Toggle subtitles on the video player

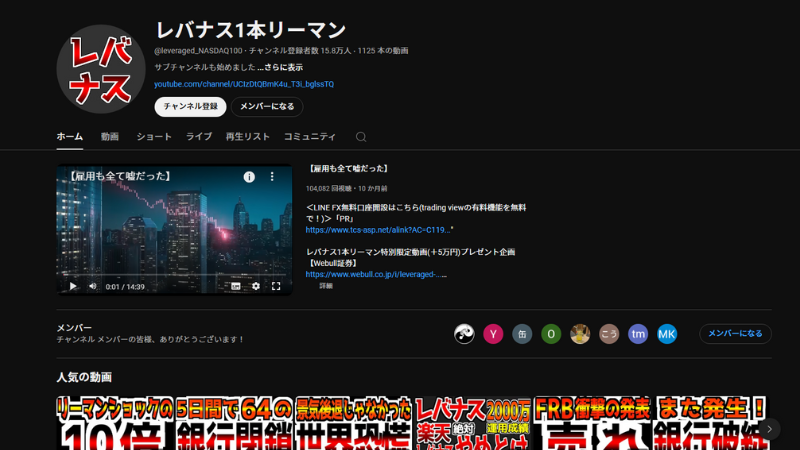[235, 286]
